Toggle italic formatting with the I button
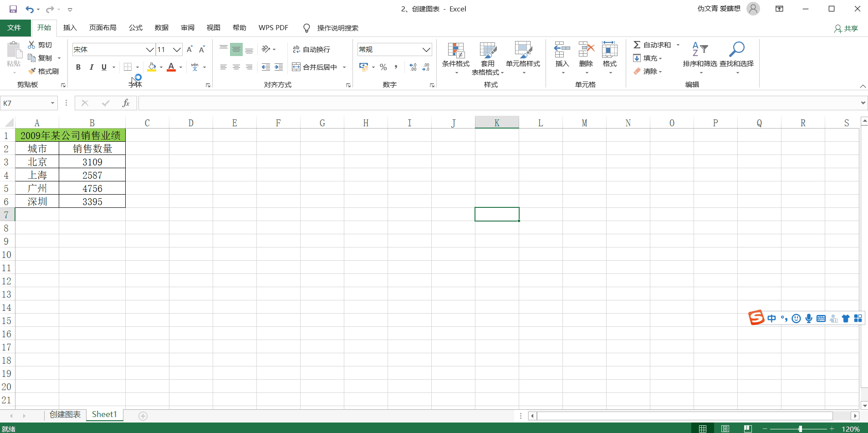Image resolution: width=868 pixels, height=433 pixels. click(91, 67)
